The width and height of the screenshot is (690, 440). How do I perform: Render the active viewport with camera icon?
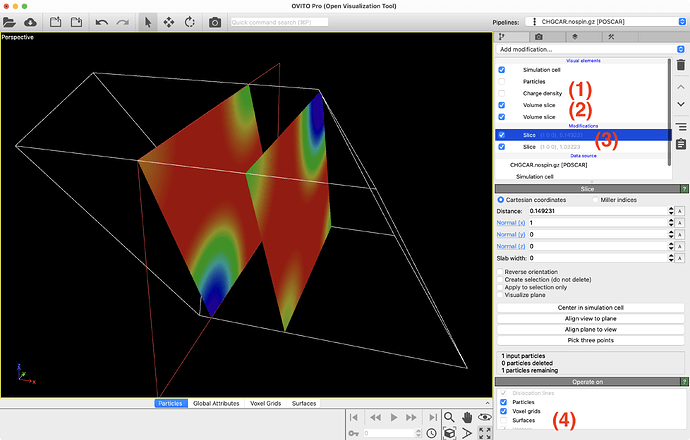click(x=215, y=22)
